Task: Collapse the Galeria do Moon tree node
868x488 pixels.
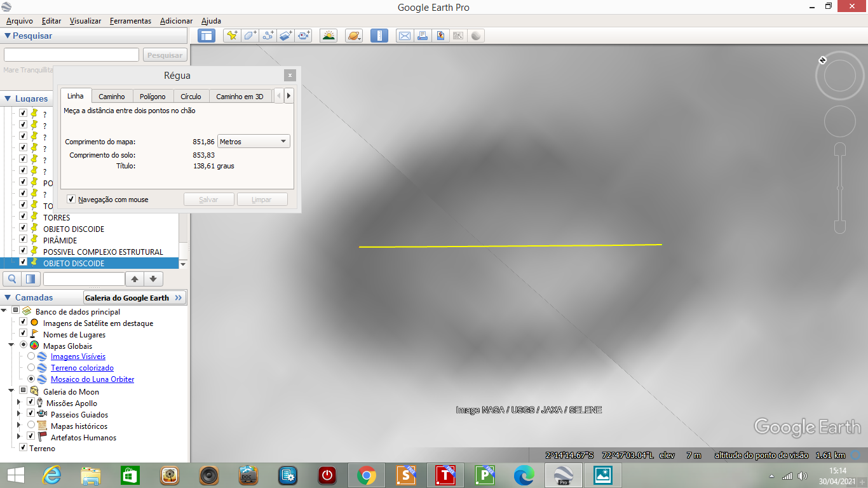Action: (x=11, y=391)
